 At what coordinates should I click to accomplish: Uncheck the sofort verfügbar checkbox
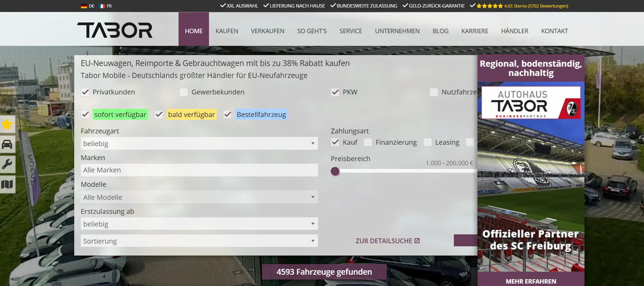85,114
